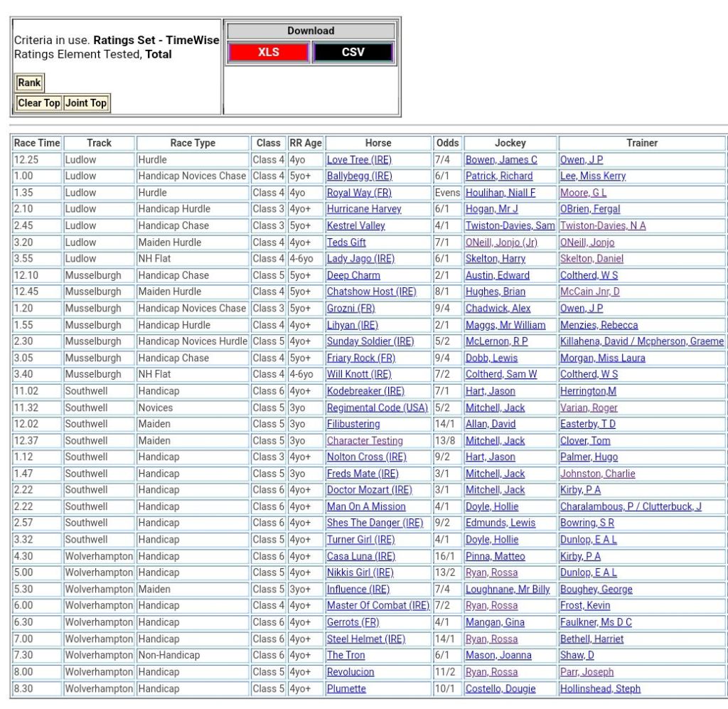Open trainer link Hollinshead, Steph
The image size is (728, 709).
(x=600, y=688)
